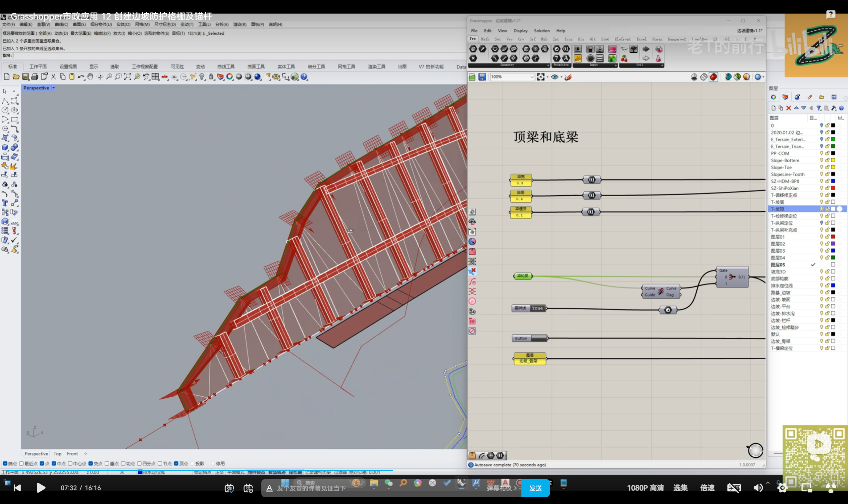Click the Zoom Extents icon
Viewport: 848px width, 504px height.
tap(128, 77)
